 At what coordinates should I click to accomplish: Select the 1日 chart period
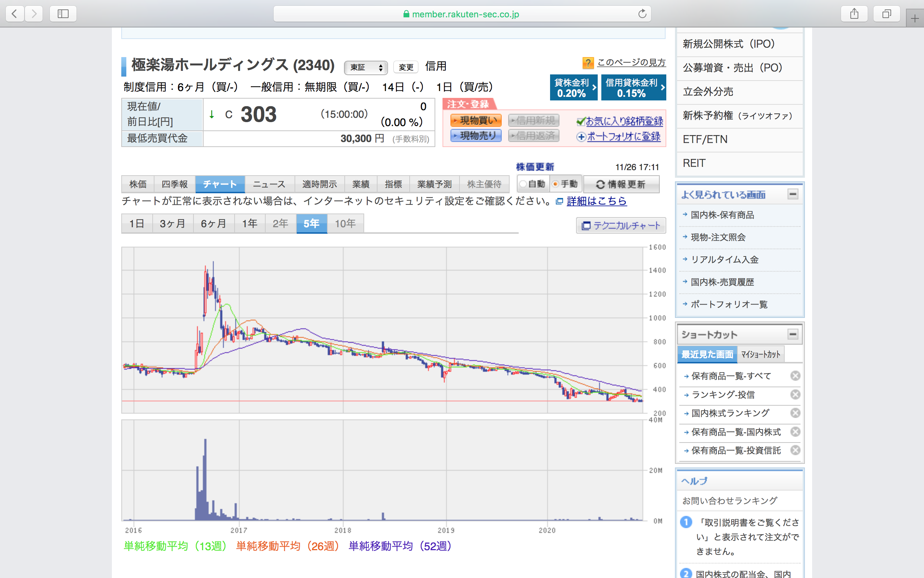point(137,224)
